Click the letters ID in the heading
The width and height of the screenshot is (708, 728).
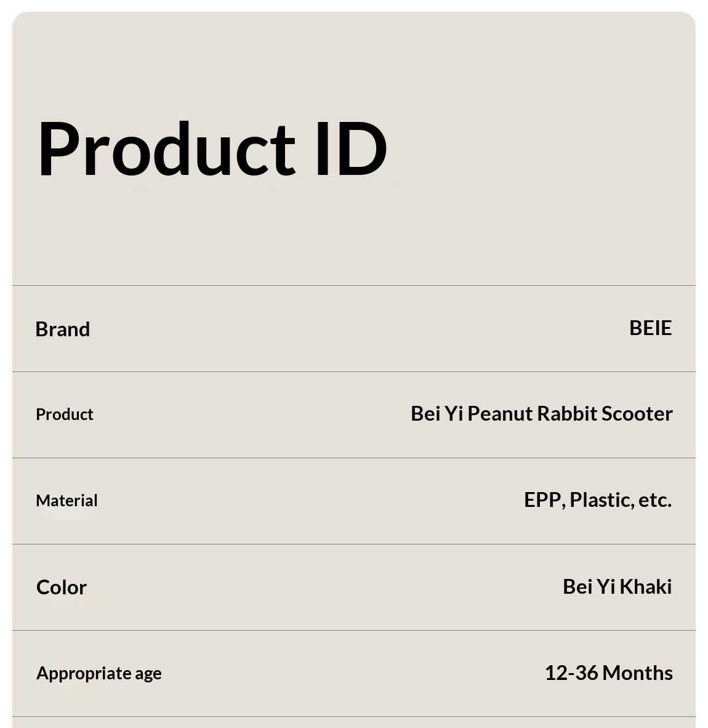[351, 148]
